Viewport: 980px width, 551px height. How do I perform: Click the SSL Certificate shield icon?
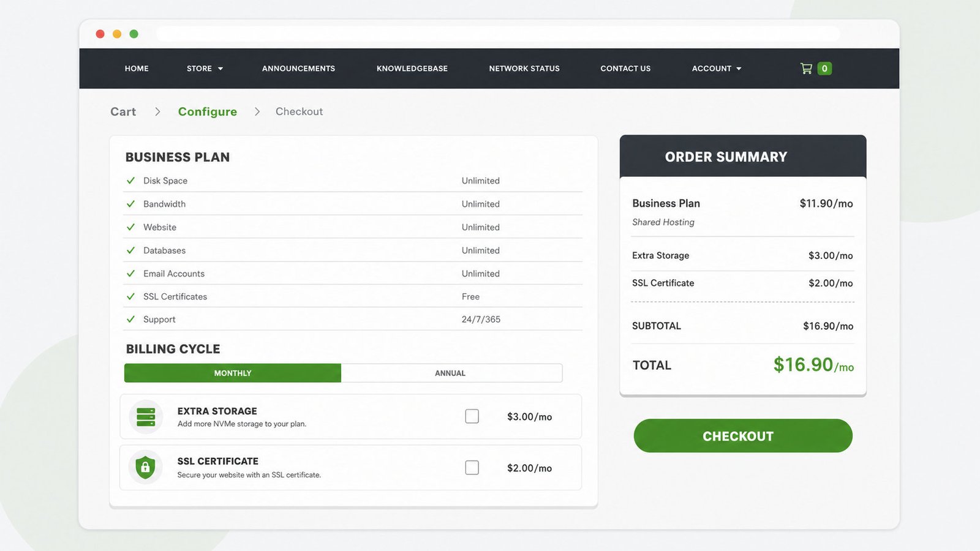[x=145, y=468]
